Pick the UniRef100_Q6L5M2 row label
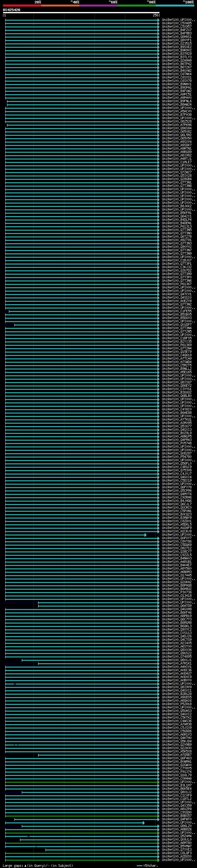Screen dimensions: 197x868 pyautogui.click(x=177, y=135)
